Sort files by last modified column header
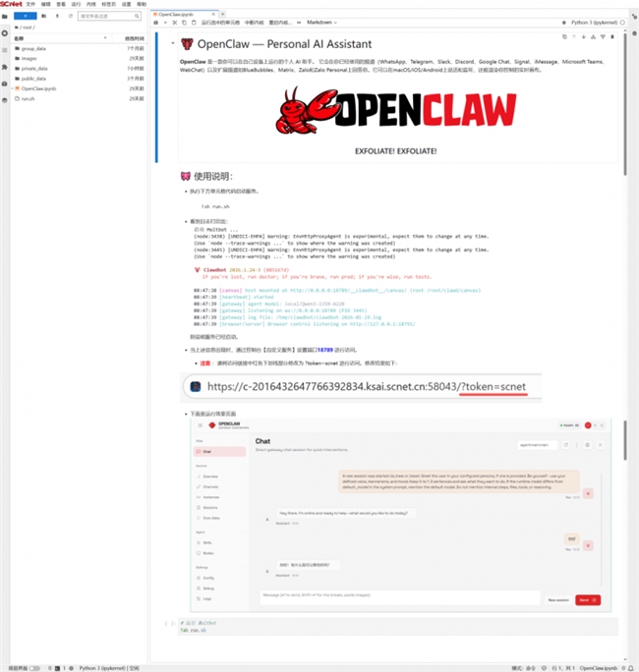The image size is (639, 672). pos(130,38)
